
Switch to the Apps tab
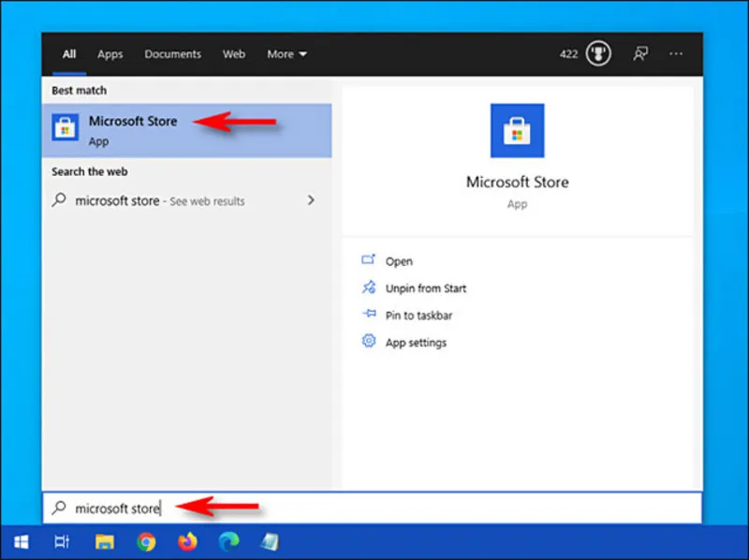(x=110, y=54)
